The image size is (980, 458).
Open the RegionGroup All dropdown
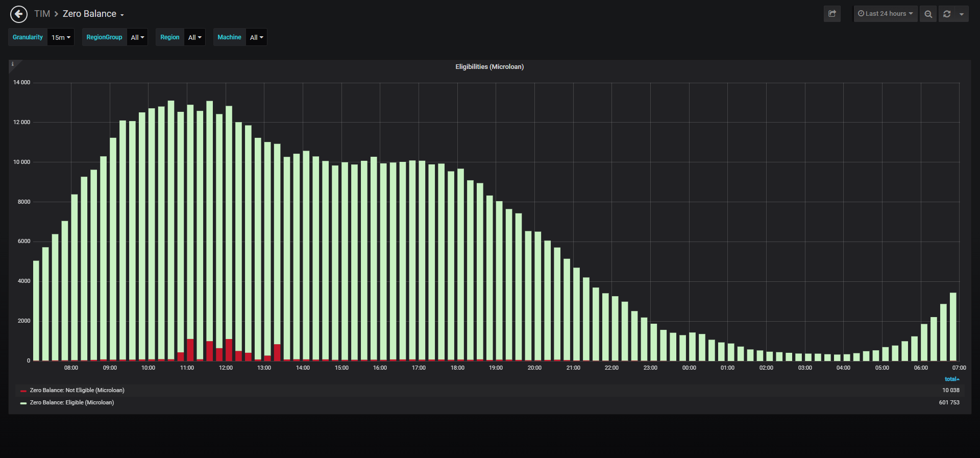137,37
